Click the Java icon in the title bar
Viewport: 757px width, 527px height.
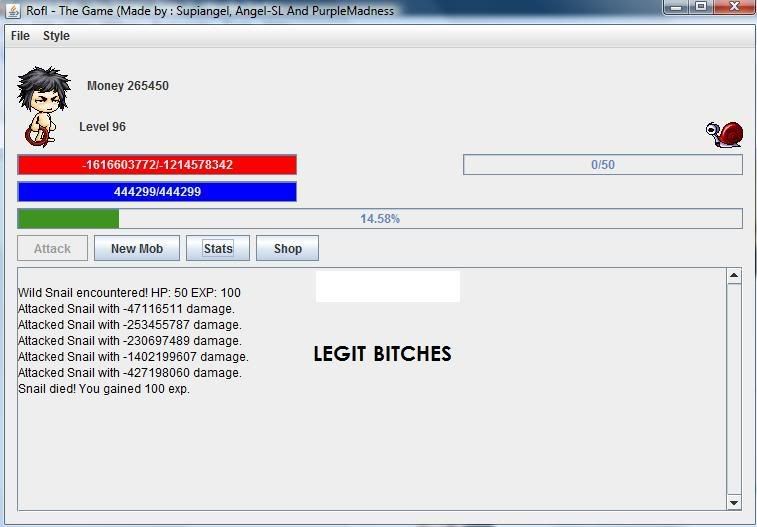click(x=13, y=10)
